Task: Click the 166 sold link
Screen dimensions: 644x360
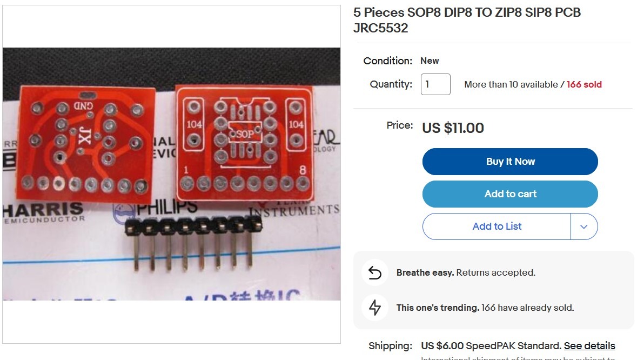Action: point(584,85)
